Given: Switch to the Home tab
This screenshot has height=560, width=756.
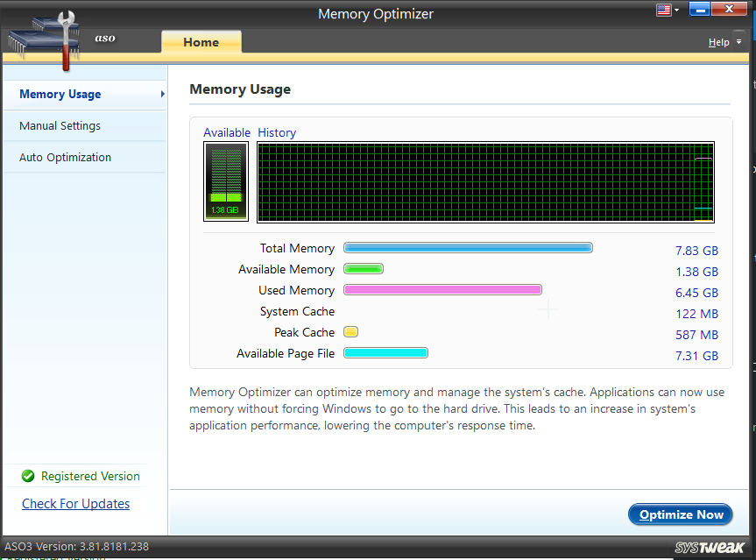Looking at the screenshot, I should click(201, 41).
